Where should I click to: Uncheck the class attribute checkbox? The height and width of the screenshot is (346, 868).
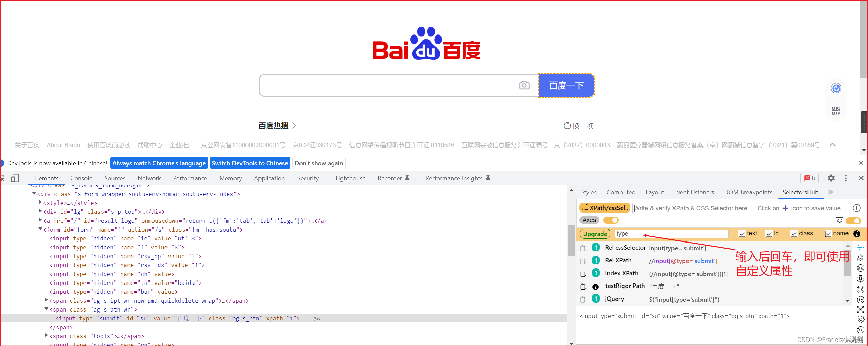(794, 234)
